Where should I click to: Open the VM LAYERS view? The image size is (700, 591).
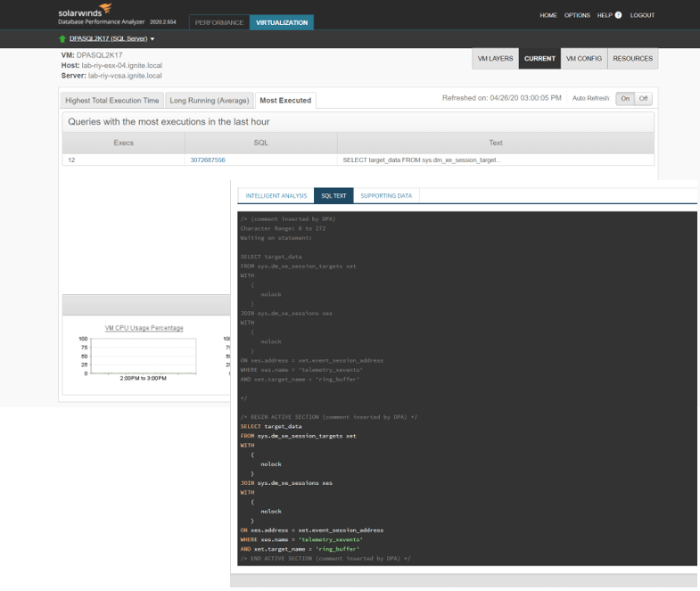coord(495,59)
